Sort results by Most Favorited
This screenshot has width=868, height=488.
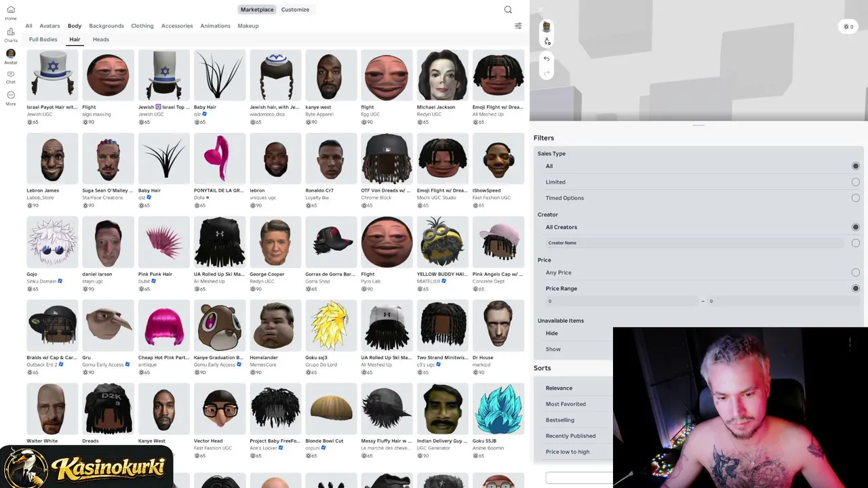point(566,404)
